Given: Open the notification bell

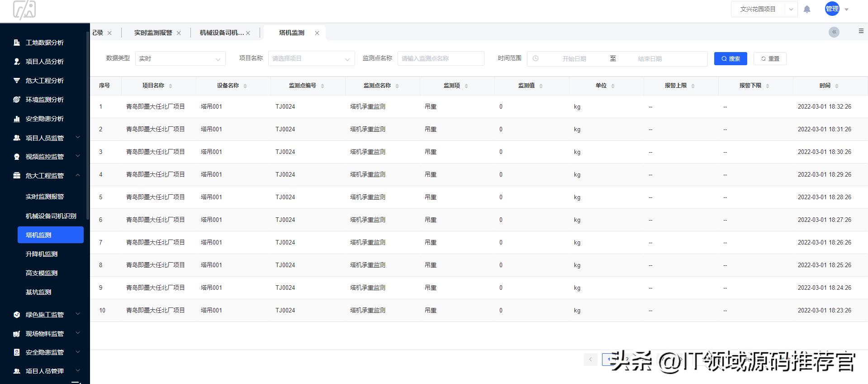Looking at the screenshot, I should coord(807,9).
